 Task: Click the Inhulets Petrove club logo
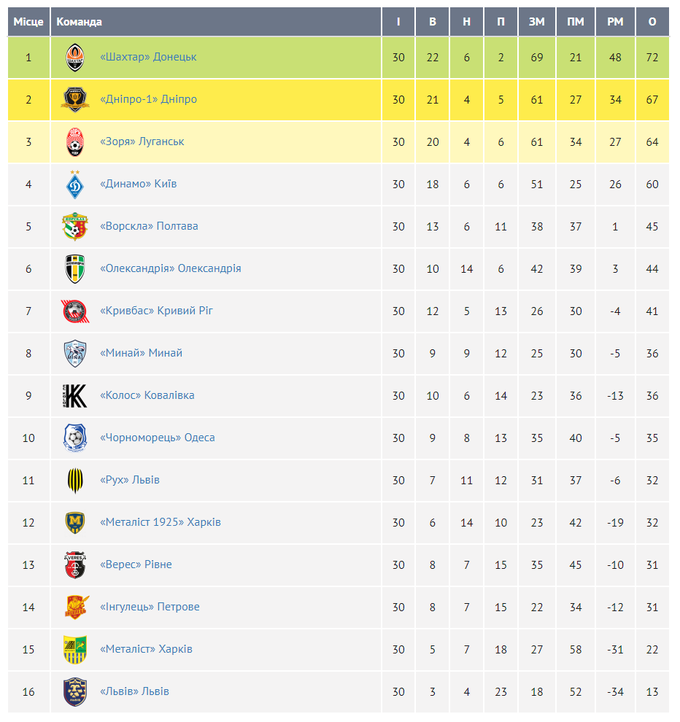[x=75, y=607]
